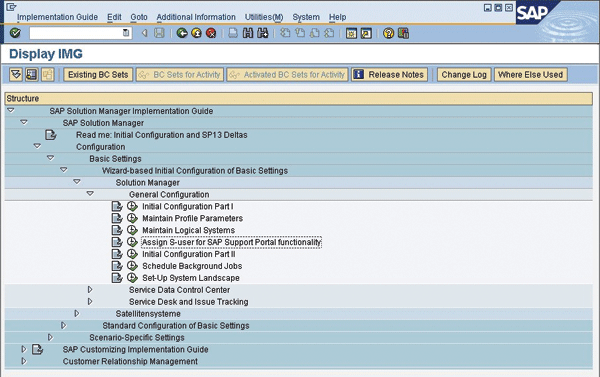Expand Service Data Control Center node
The image size is (600, 377).
[x=90, y=290]
